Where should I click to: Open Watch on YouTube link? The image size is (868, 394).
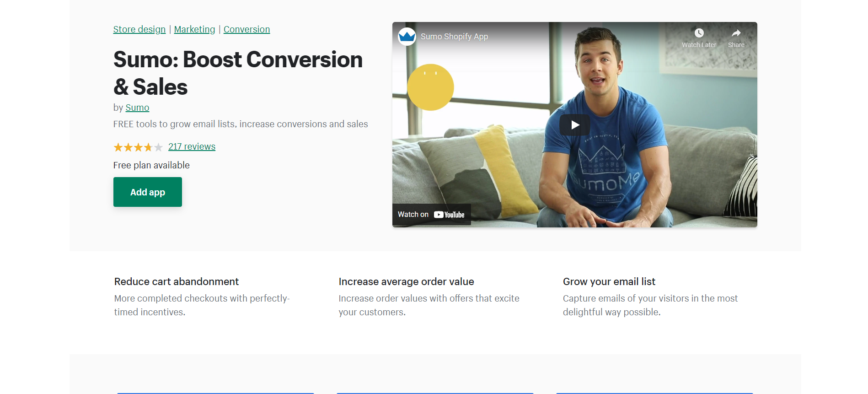point(431,215)
